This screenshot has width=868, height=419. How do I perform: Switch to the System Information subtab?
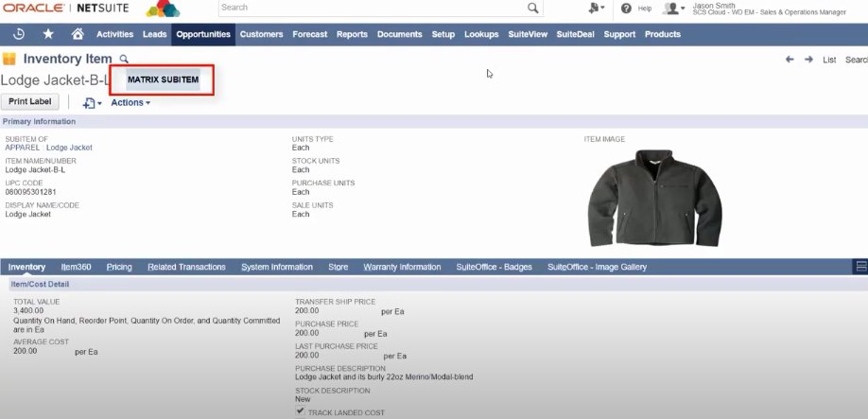click(277, 267)
